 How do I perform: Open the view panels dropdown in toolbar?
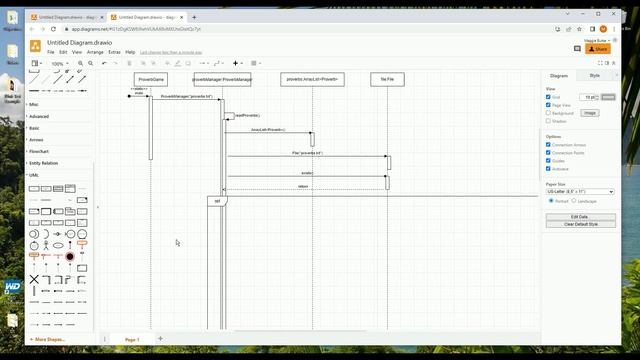coord(37,63)
